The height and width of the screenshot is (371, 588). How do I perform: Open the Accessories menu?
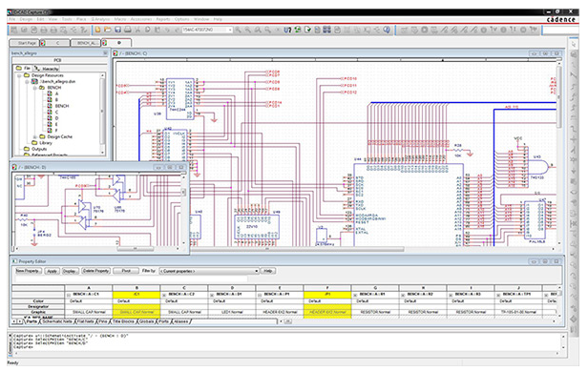(x=141, y=19)
